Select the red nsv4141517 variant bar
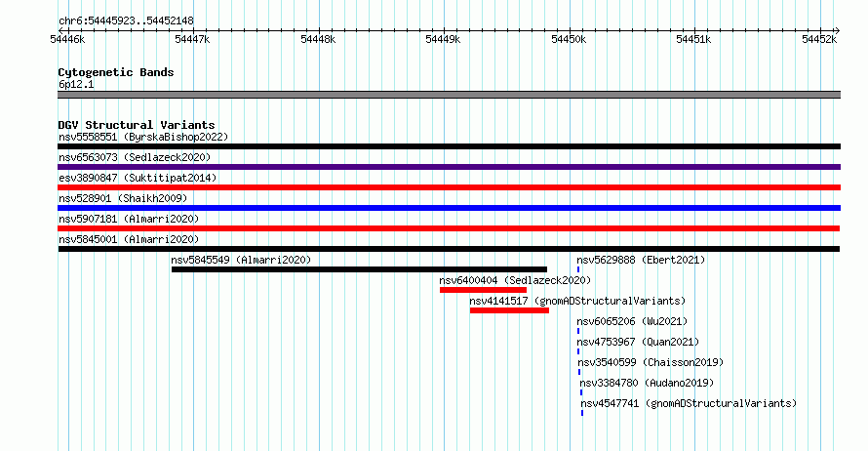This screenshot has width=868, height=451. 509,310
